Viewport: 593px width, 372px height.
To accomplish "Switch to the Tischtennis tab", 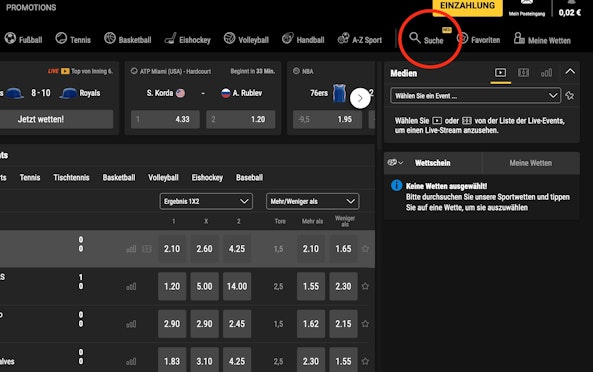I will click(71, 178).
